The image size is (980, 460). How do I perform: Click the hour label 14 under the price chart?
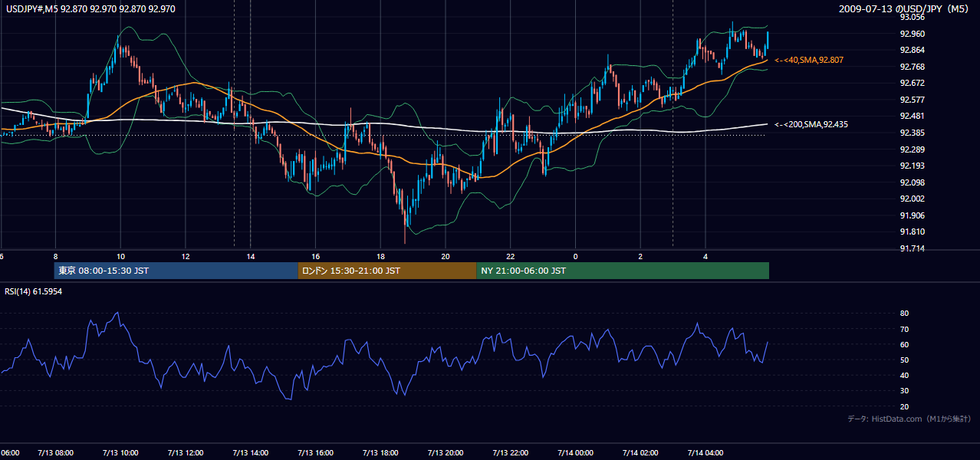[x=251, y=256]
